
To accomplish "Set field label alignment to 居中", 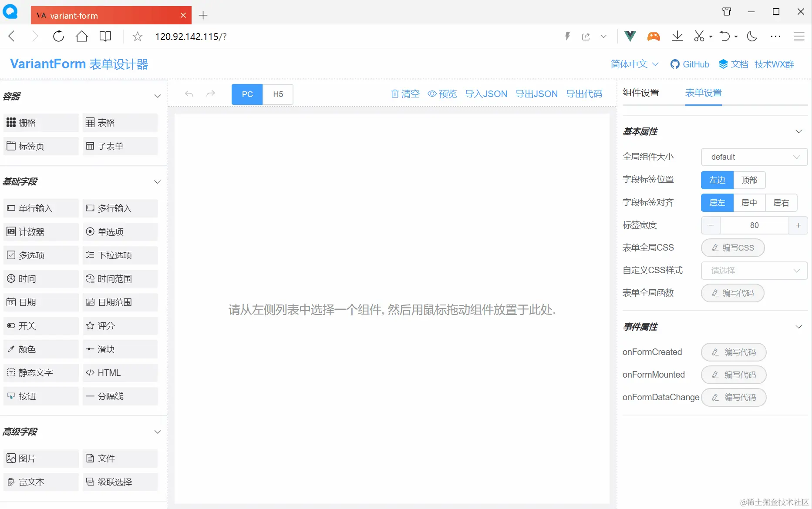I will click(x=749, y=202).
